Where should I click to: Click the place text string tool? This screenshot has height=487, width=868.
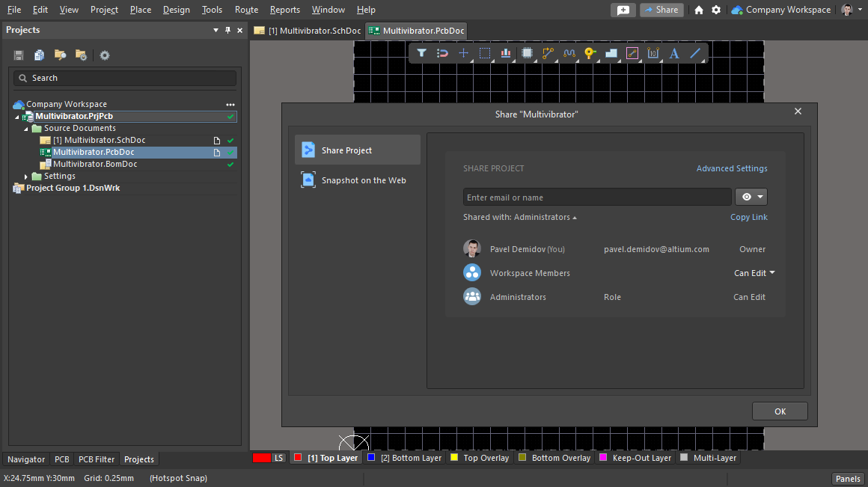coord(674,53)
